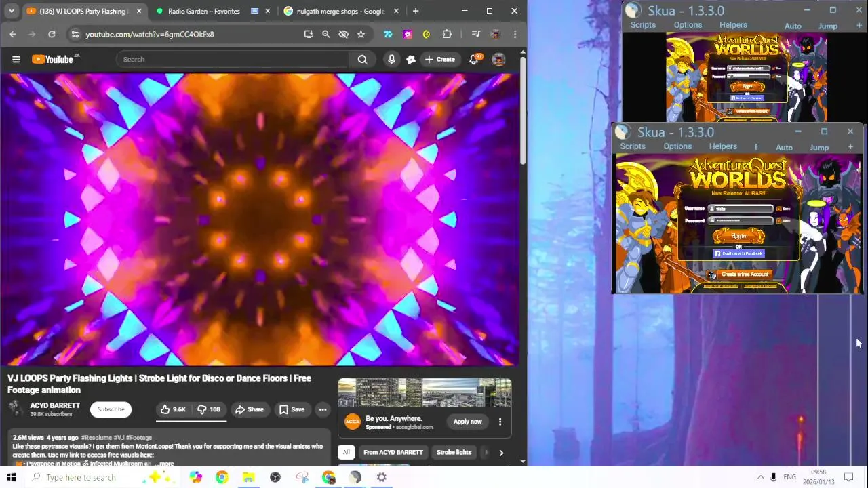The width and height of the screenshot is (868, 488).
Task: Open the ACYD BARRETT channel name link
Action: (x=55, y=405)
